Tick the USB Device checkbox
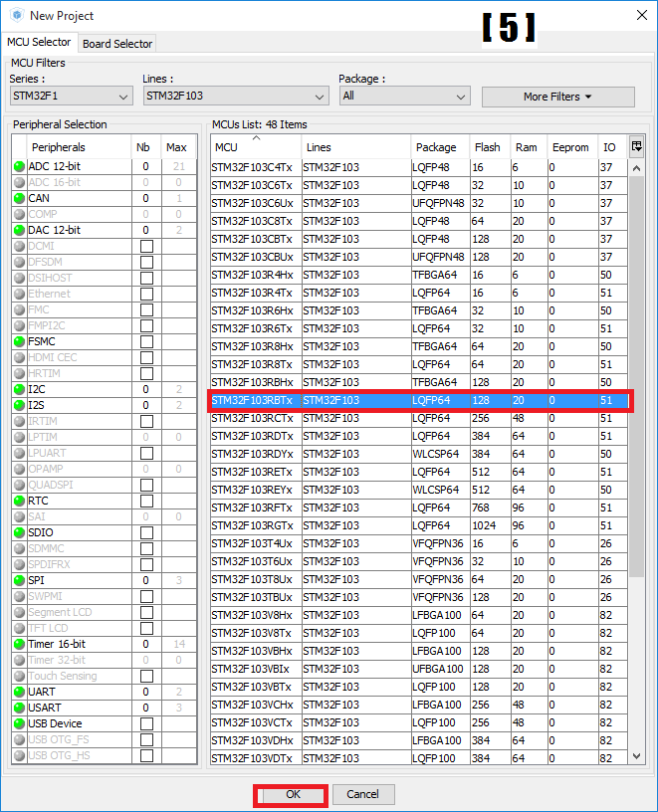Image resolution: width=658 pixels, height=812 pixels. pyautogui.click(x=146, y=724)
